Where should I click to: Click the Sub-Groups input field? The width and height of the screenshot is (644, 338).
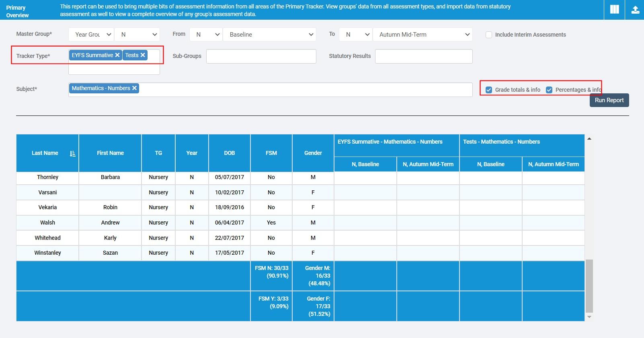click(x=261, y=56)
